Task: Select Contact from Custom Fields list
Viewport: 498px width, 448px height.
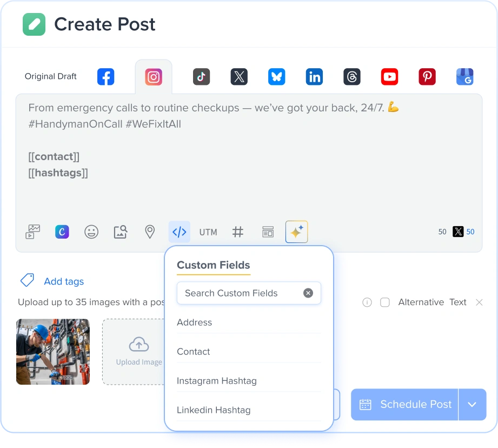Action: (194, 352)
